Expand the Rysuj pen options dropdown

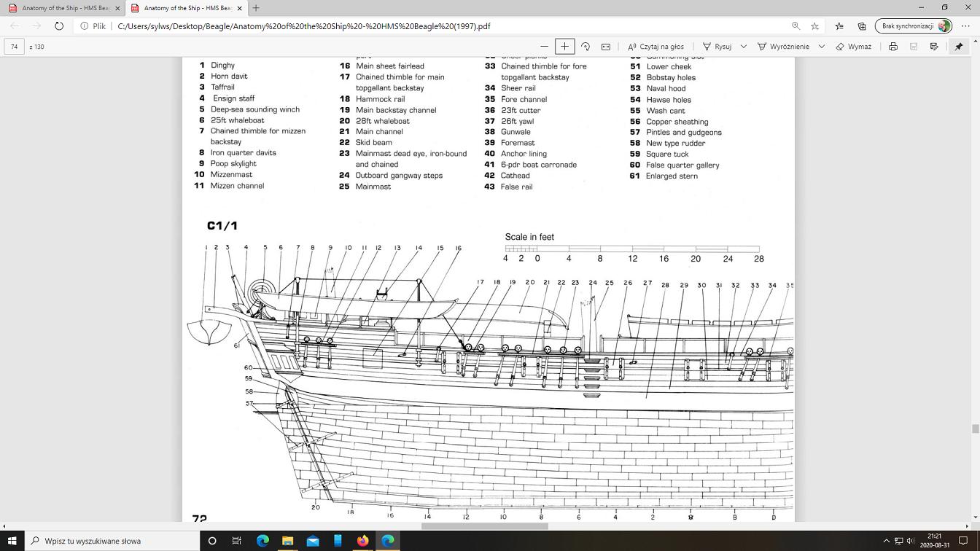point(743,47)
